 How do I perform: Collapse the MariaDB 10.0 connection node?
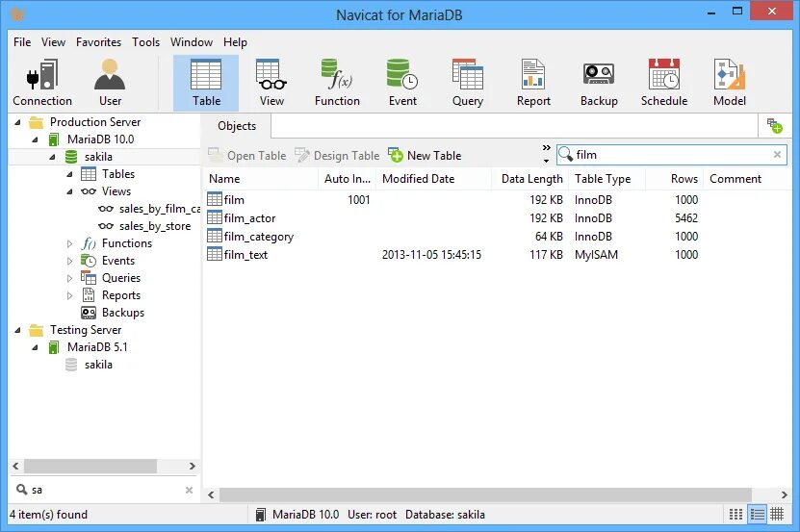tap(36, 139)
